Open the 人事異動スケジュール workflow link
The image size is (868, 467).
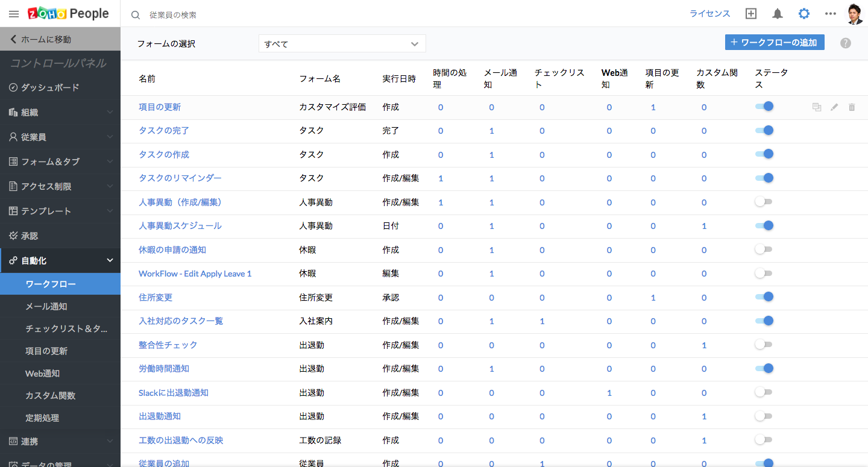(180, 226)
